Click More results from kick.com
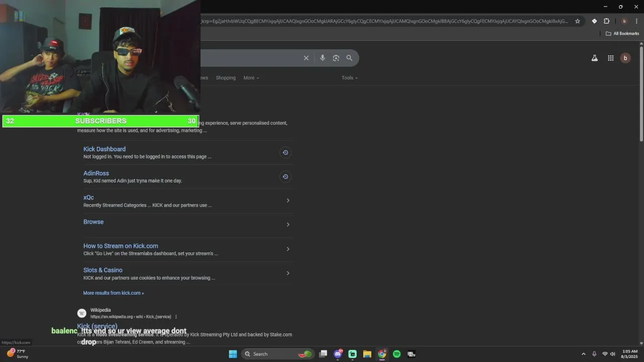The image size is (644, 362). [113, 293]
